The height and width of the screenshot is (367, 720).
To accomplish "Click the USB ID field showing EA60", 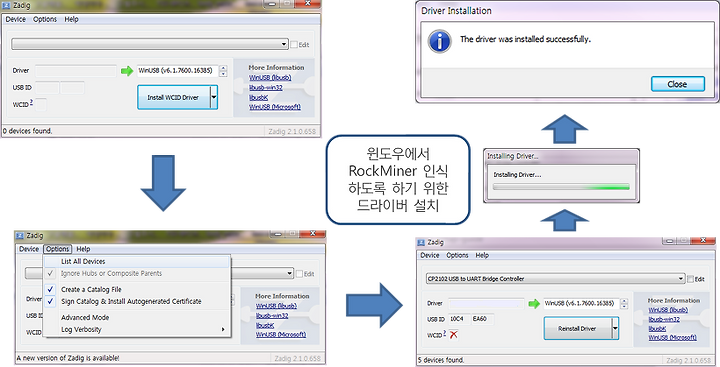I will [483, 319].
